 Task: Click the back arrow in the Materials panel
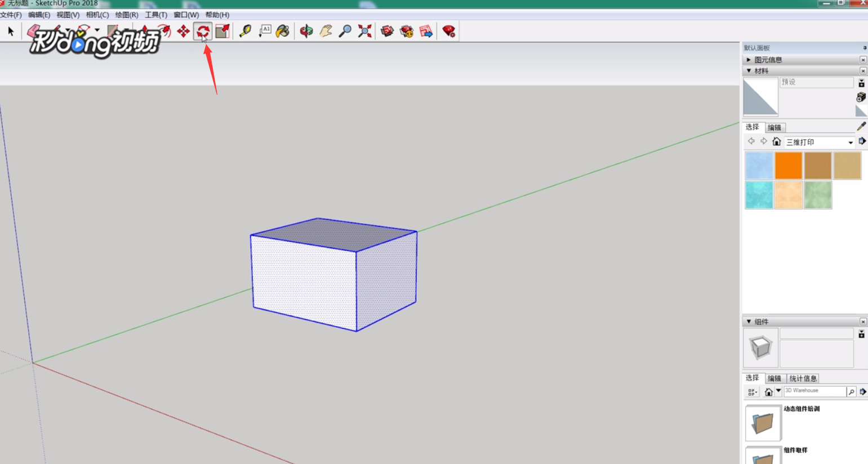pyautogui.click(x=751, y=142)
